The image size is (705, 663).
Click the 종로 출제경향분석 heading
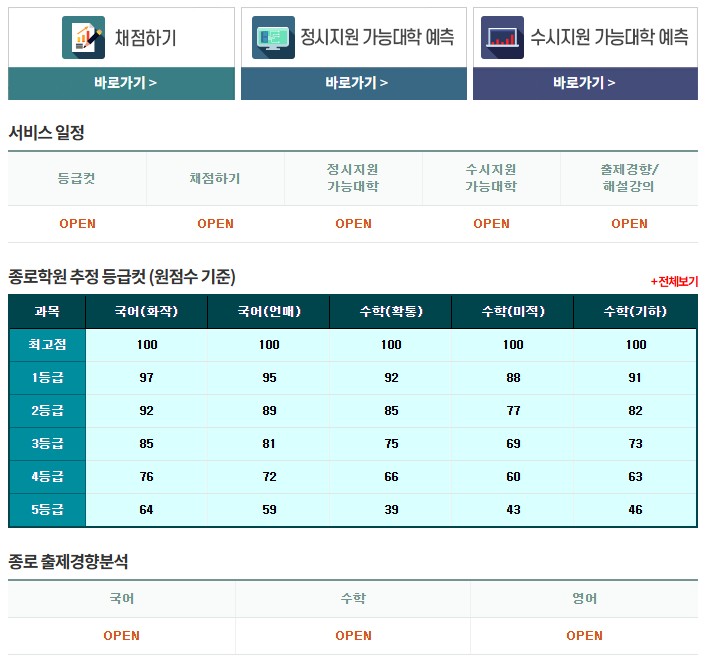[x=68, y=562]
